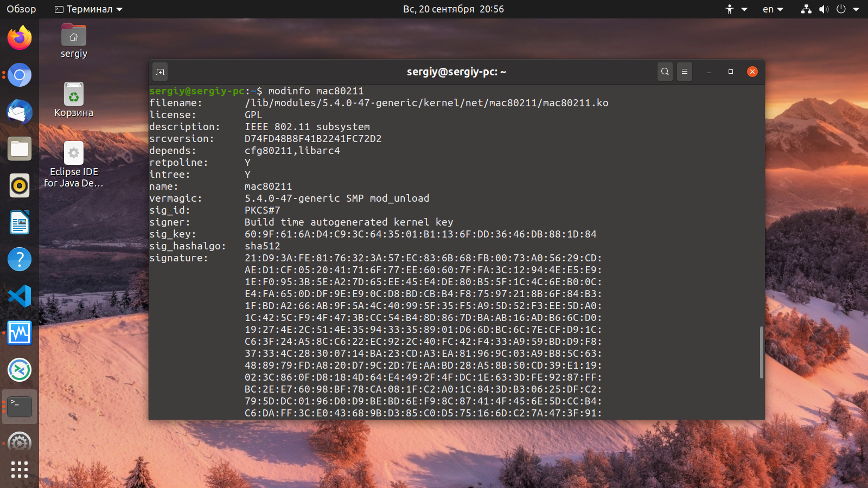Open the system monitor icon in the dock
Viewport: 868px width, 488px height.
pos(20,333)
